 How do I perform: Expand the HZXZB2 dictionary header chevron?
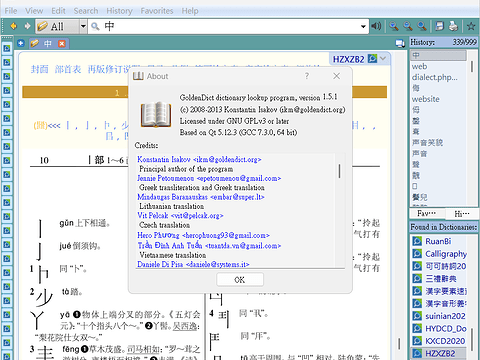coord(383,59)
